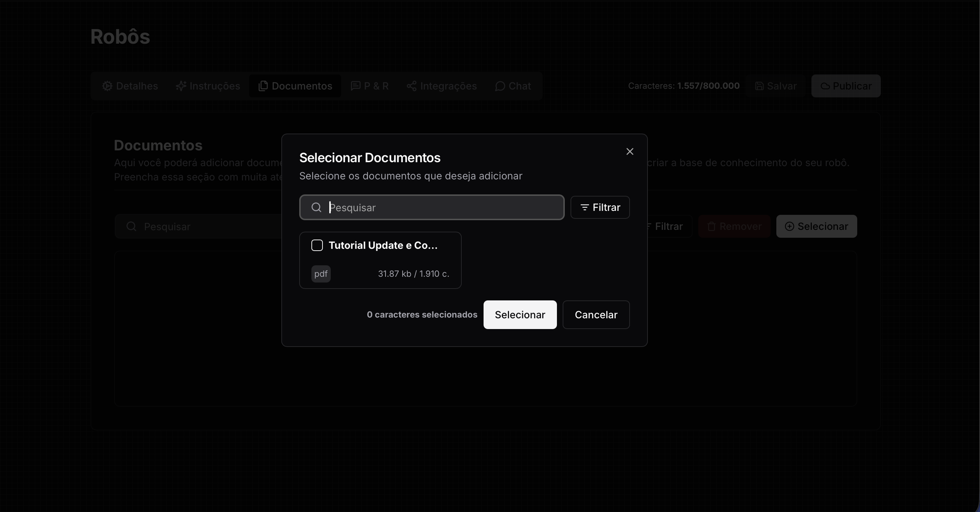Viewport: 980px width, 512px height.
Task: Click the Publicar cloud icon button
Action: pyautogui.click(x=825, y=86)
